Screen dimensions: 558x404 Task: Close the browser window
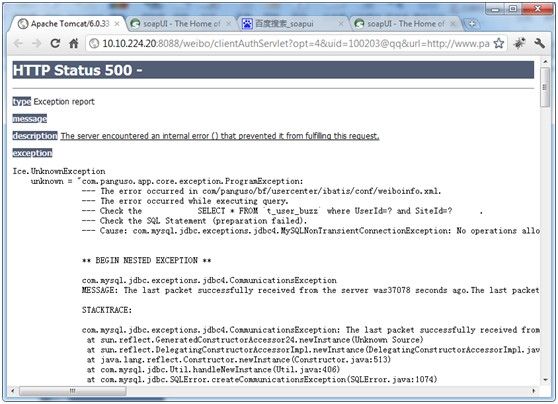coord(537,9)
